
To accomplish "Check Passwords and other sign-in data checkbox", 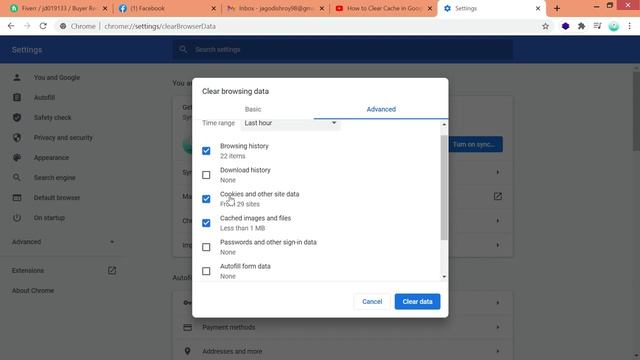I will [x=206, y=247].
